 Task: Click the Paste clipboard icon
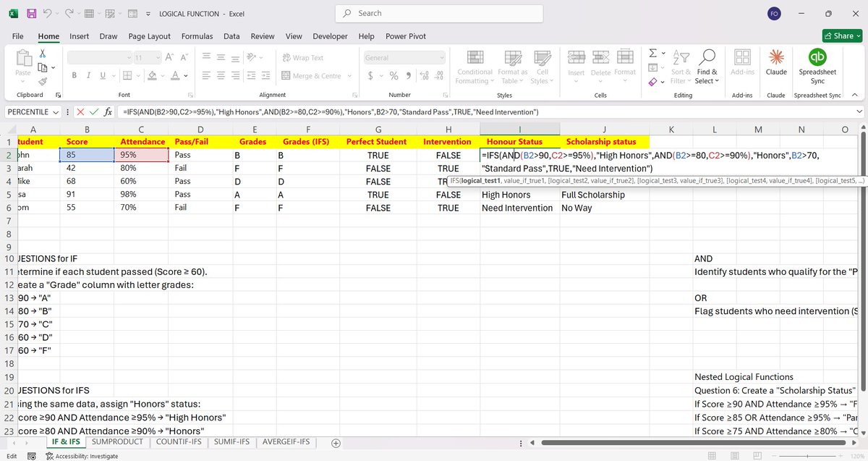(x=23, y=59)
